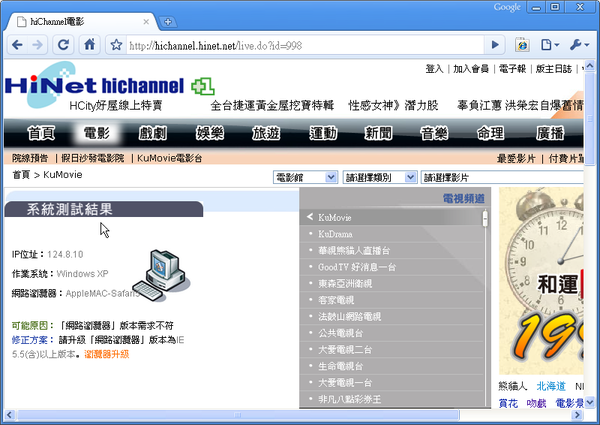This screenshot has height=425, width=600.
Task: Click the horizontal scrollbar right arrow
Action: pyautogui.click(x=577, y=415)
